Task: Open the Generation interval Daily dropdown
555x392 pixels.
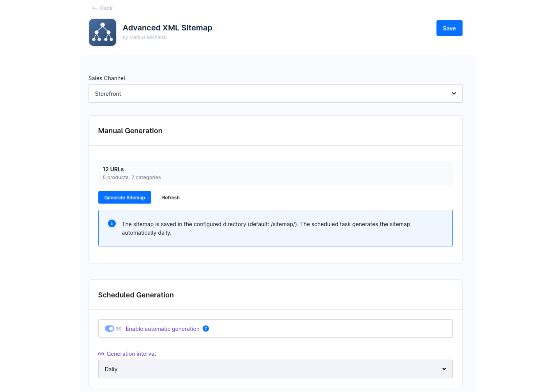Action: click(275, 369)
